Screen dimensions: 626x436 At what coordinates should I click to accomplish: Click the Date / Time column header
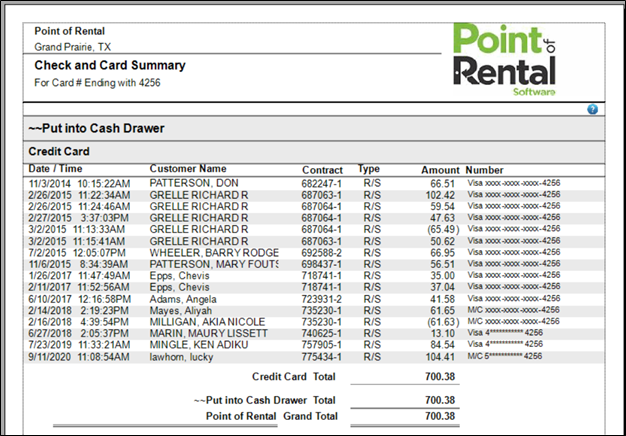[x=55, y=169]
